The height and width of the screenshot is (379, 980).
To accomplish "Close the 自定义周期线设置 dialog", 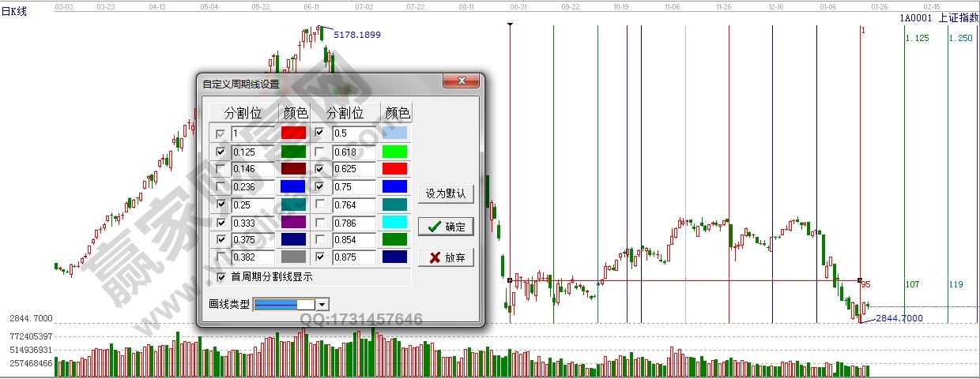I will (x=462, y=82).
